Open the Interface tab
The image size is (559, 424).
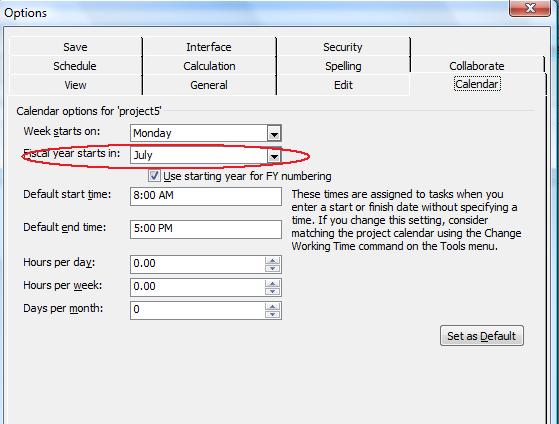pos(209,47)
